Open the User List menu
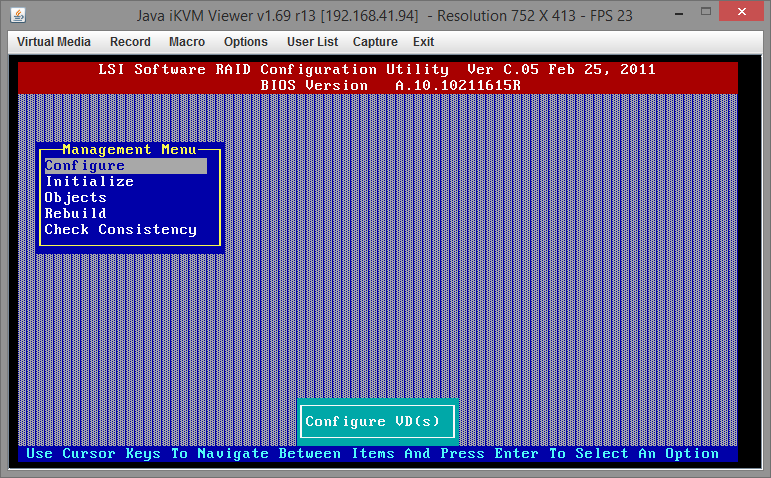The image size is (771, 478). coord(312,42)
